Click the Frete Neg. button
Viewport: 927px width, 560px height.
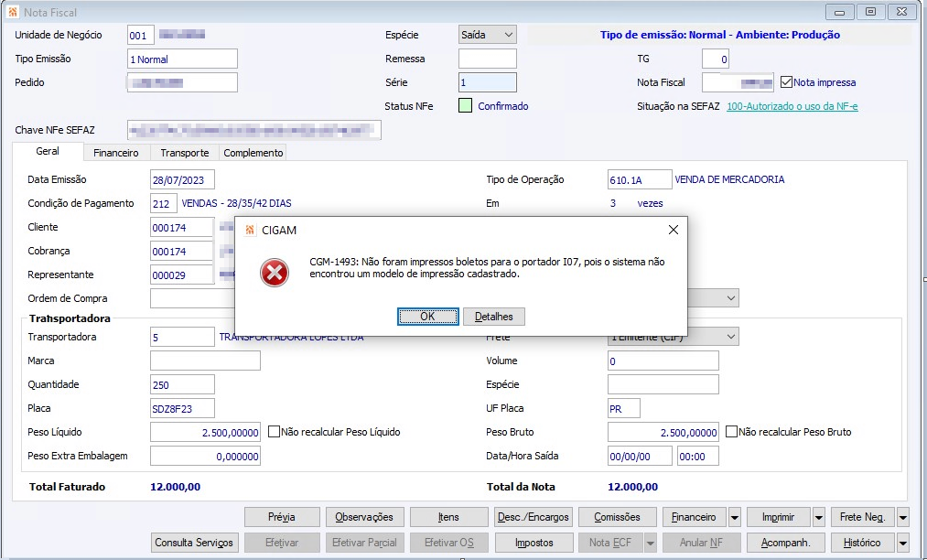click(x=863, y=517)
